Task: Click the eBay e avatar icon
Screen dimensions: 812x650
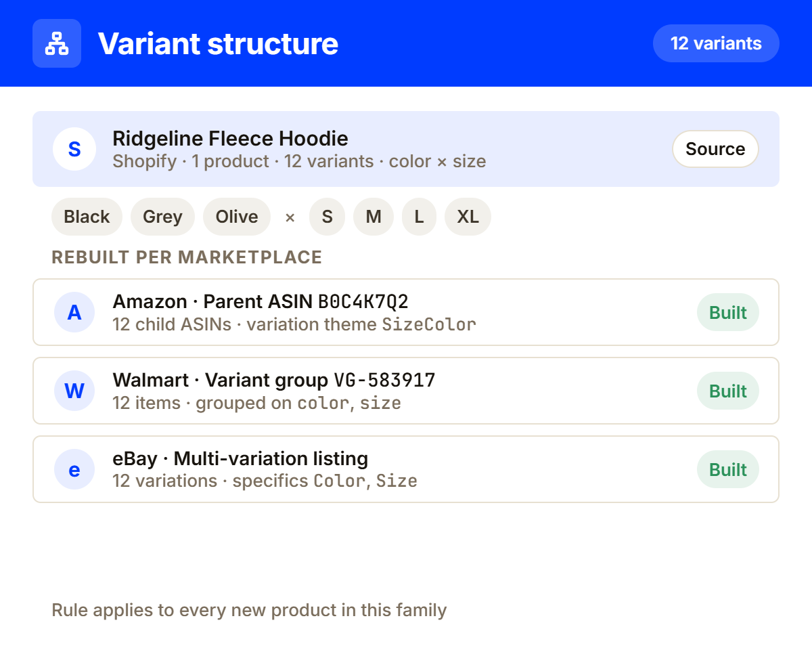Action: point(74,469)
